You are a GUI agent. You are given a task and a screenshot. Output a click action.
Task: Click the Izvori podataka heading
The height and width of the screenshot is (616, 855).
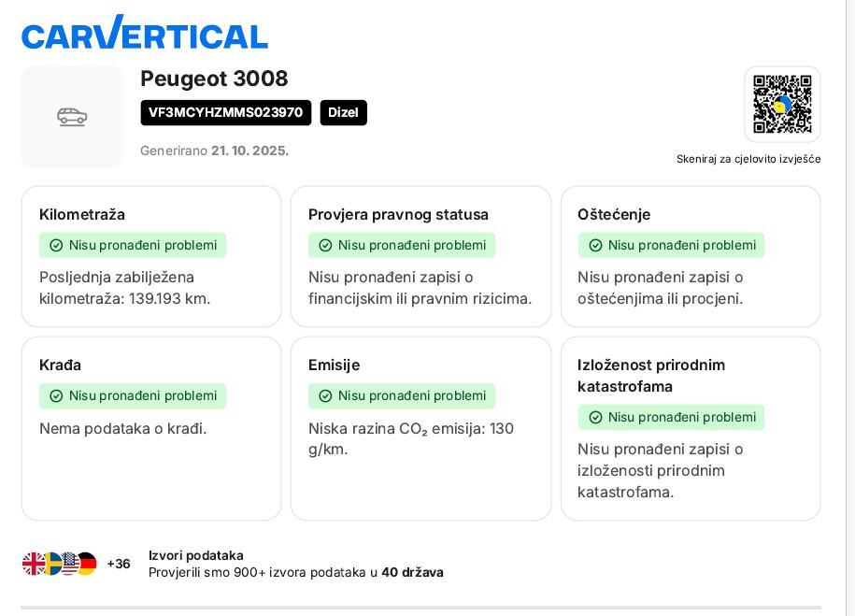(196, 555)
